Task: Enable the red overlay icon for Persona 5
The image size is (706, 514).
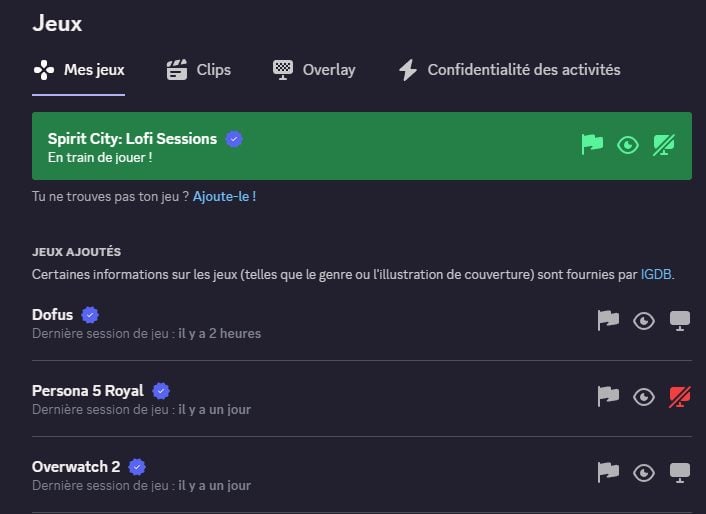Action: (x=679, y=397)
